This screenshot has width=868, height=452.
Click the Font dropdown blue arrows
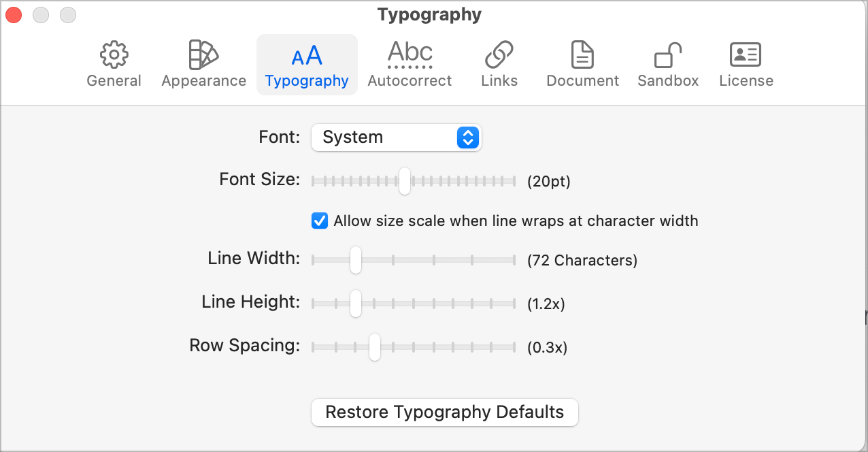click(x=467, y=138)
